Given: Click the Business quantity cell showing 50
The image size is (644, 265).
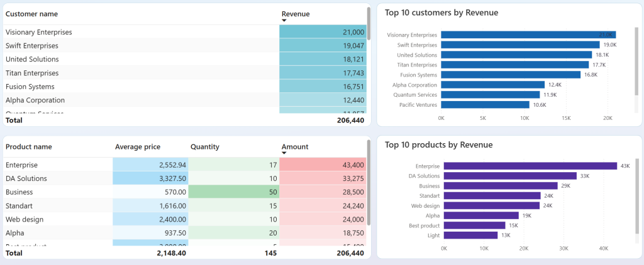Looking at the screenshot, I should pos(233,192).
